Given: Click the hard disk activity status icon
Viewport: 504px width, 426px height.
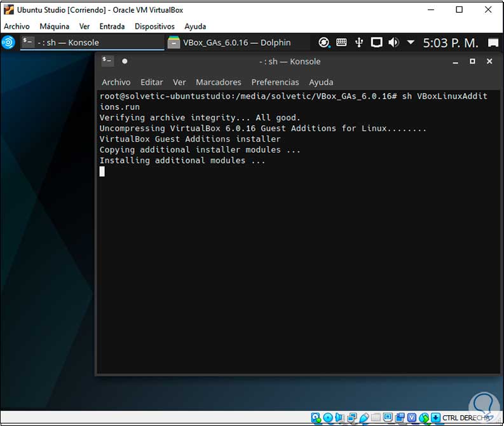Looking at the screenshot, I should (x=316, y=418).
